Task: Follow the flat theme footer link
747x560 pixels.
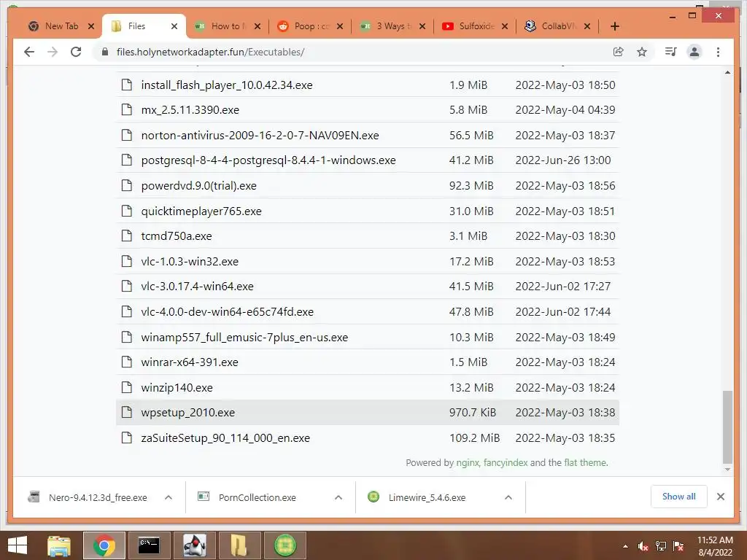Action: point(586,463)
